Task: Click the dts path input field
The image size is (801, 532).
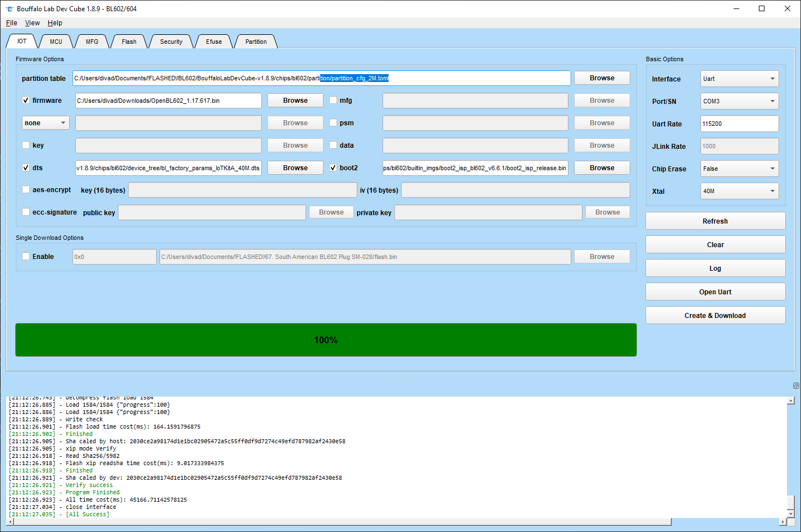Action: click(x=169, y=168)
